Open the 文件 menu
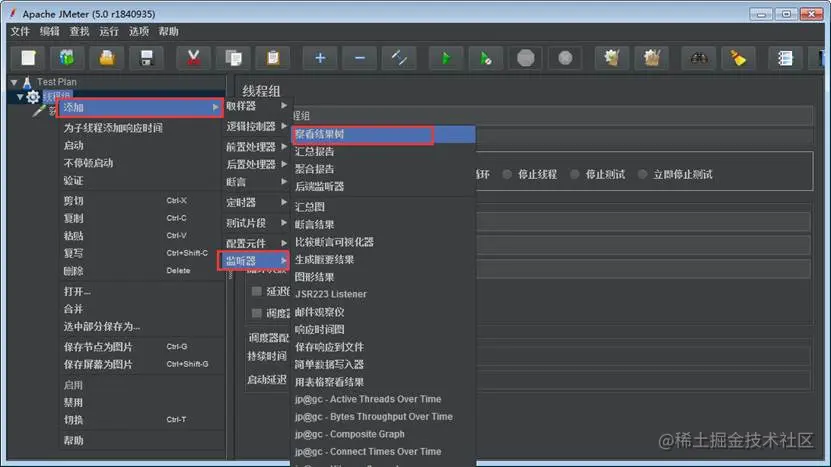The image size is (831, 467). coord(20,31)
